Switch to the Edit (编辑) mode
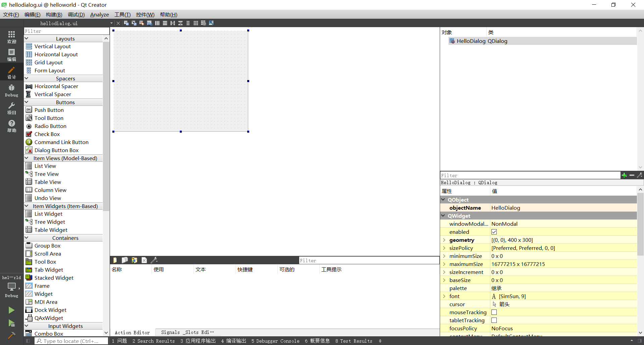The height and width of the screenshot is (345, 644). tap(12, 55)
